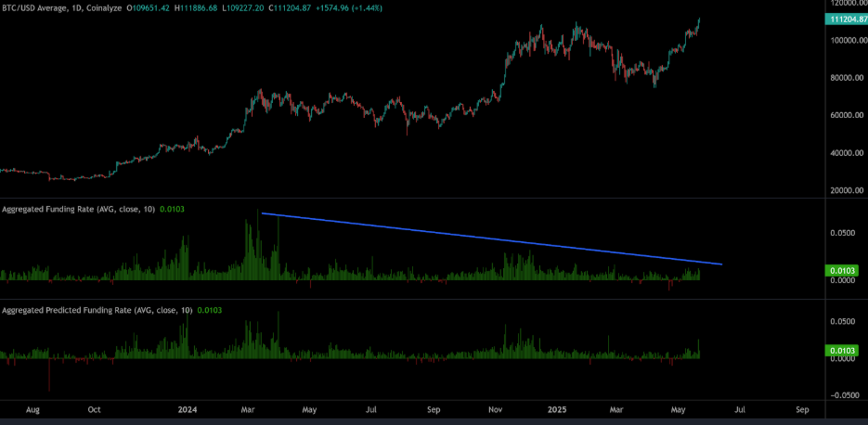Select the Aggregated Funding Rate indicator label

[x=78, y=209]
